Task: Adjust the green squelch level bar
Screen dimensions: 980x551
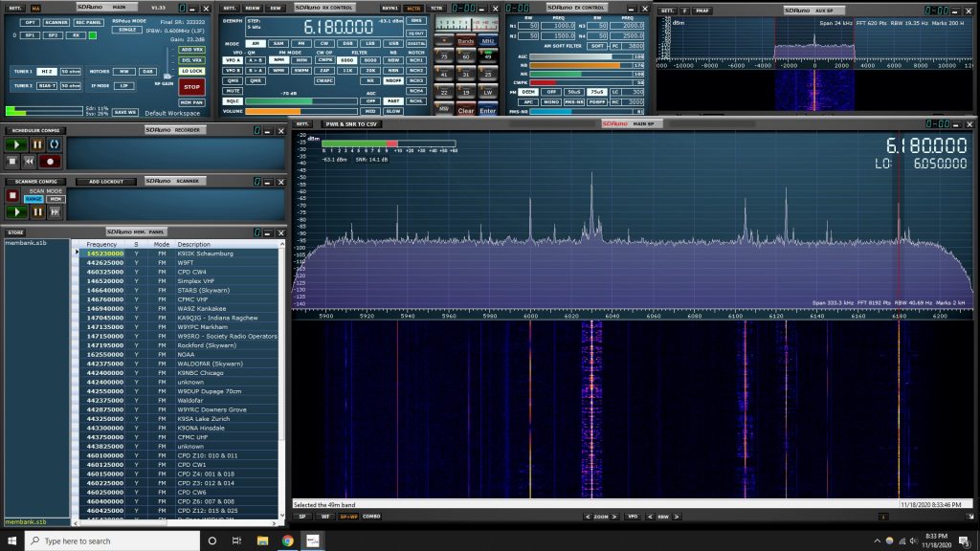Action: click(301, 100)
